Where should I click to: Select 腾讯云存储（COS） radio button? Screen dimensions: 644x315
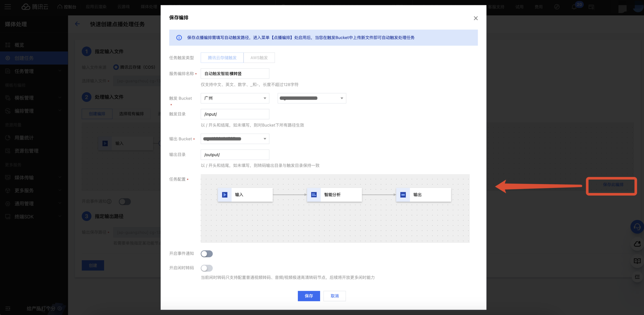click(116, 67)
